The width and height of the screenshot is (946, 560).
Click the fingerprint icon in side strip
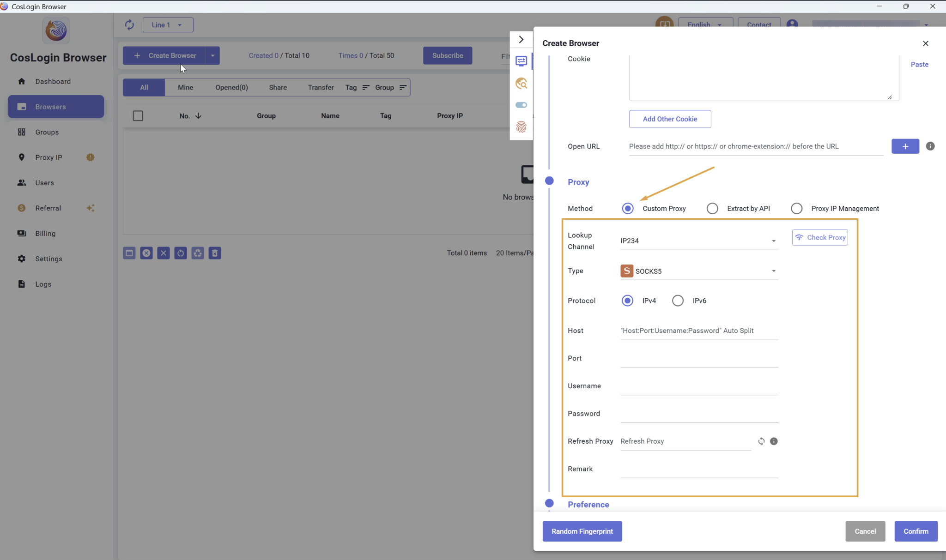point(521,127)
